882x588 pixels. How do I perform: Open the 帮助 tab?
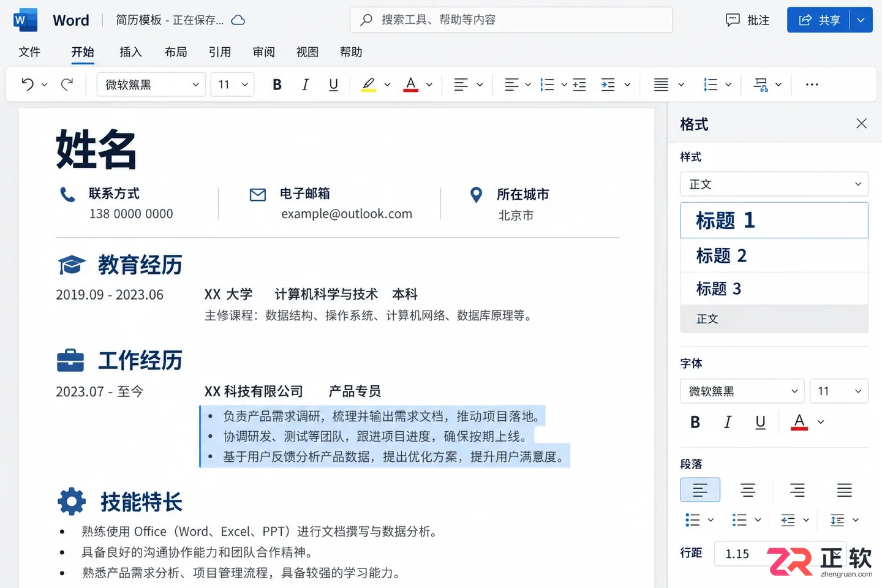pos(351,52)
